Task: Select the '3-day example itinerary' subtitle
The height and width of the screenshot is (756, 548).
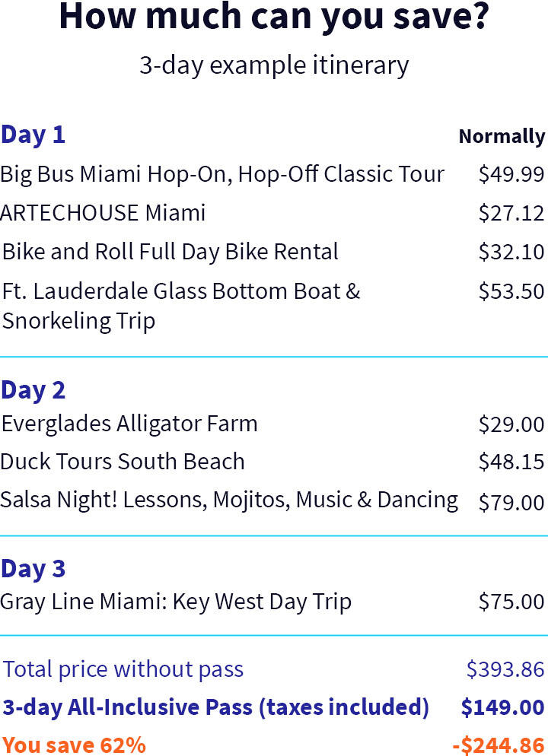Action: [x=274, y=65]
